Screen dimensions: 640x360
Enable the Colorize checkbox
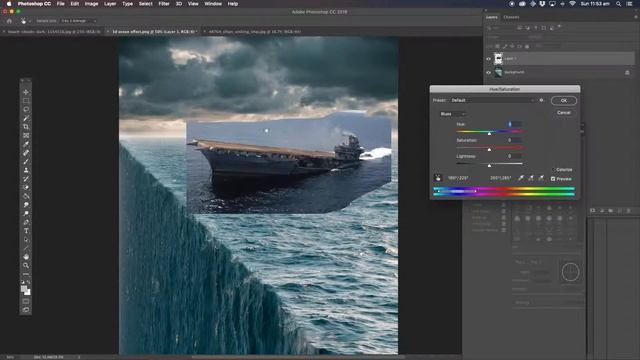554,169
